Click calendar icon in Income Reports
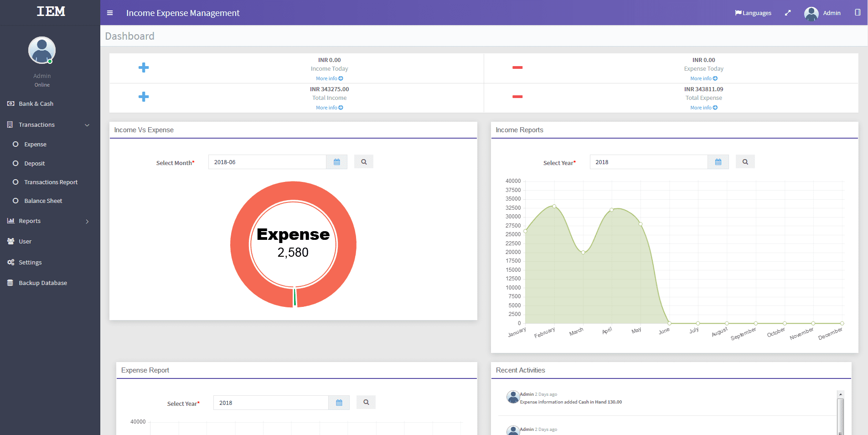Screen dimensions: 868x435 click(718, 162)
